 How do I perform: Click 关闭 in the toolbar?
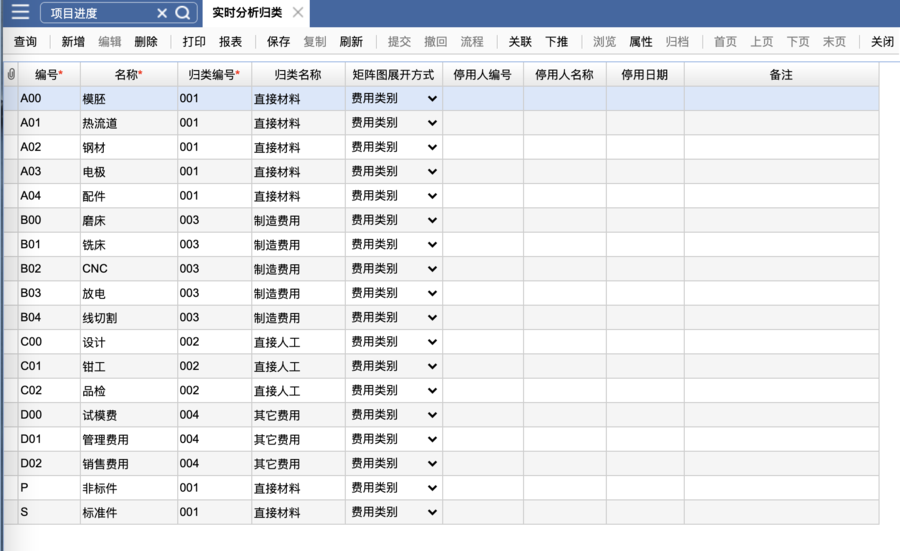(882, 41)
